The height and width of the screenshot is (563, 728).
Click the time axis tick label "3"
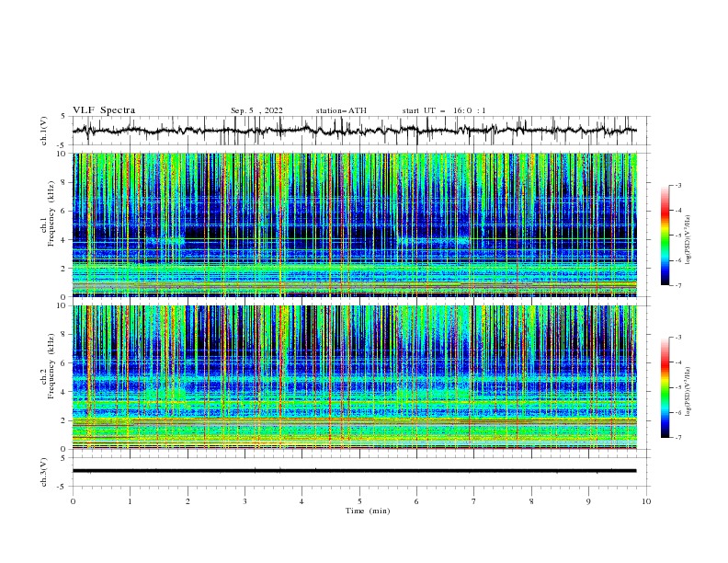(245, 501)
